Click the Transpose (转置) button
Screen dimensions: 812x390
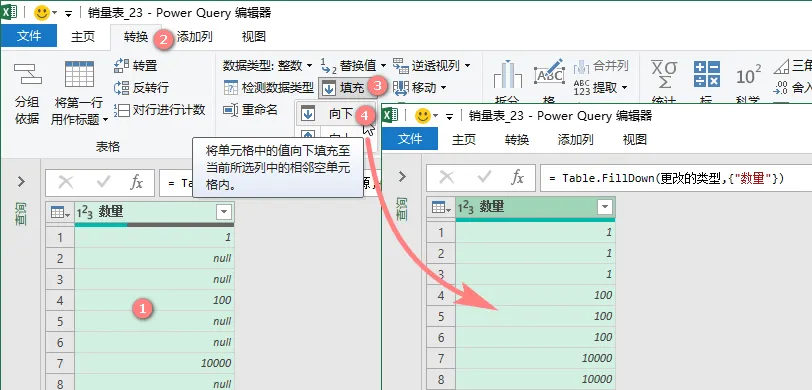click(136, 66)
